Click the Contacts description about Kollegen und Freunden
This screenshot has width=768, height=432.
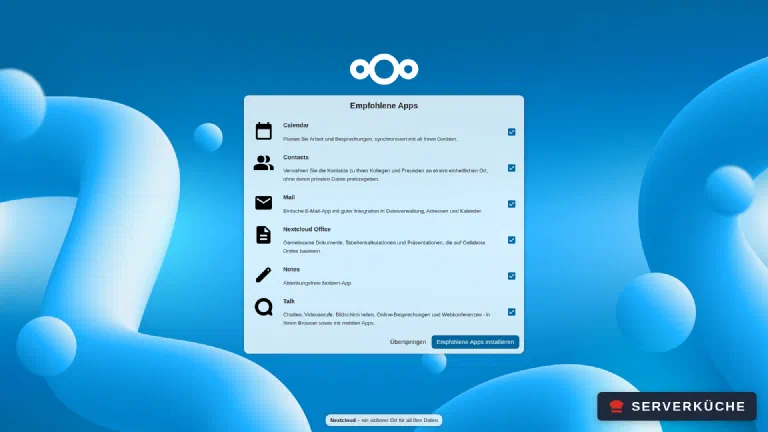385,175
